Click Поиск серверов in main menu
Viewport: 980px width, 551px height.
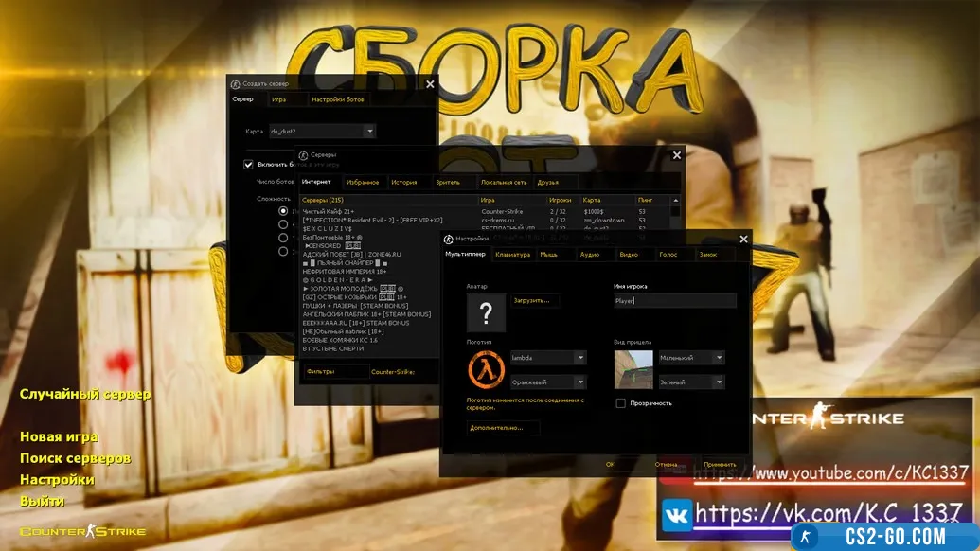click(75, 458)
